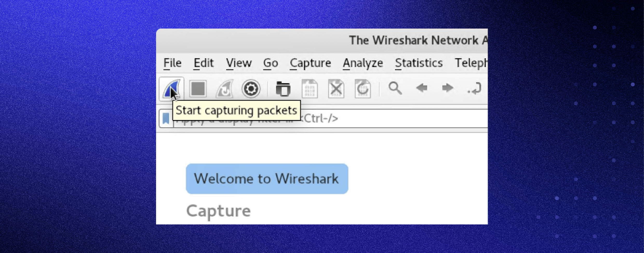Restart the current capture with the fin icon
644x253 pixels.
(x=225, y=89)
